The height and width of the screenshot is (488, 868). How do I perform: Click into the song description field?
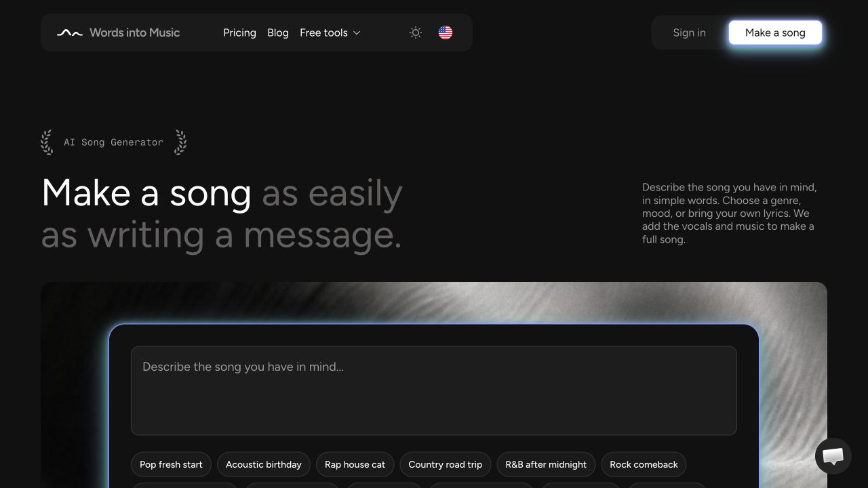(x=434, y=390)
